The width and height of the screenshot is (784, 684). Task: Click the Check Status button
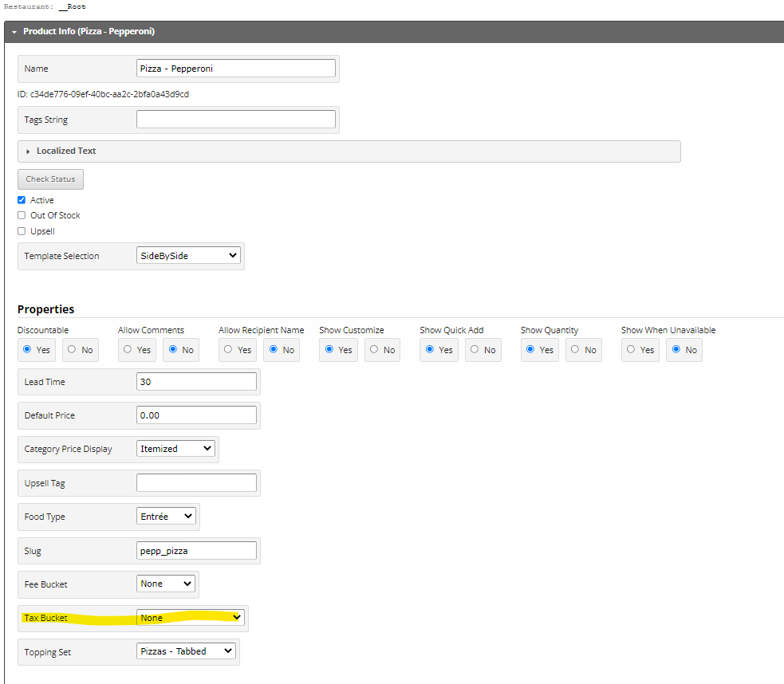click(50, 179)
